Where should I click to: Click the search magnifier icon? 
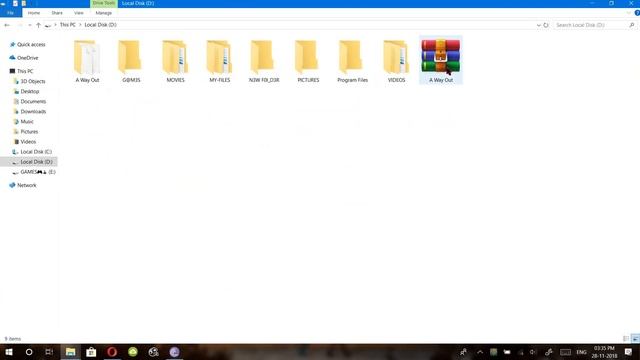632,25
